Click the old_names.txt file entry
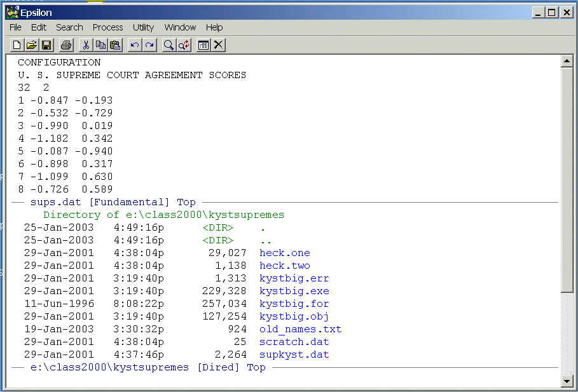Viewport: 578px width, 392px height. pos(300,329)
